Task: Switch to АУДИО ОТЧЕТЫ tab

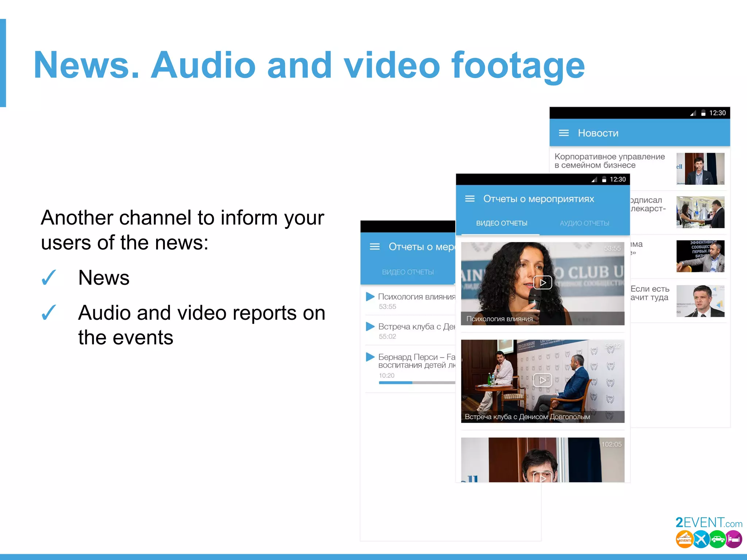Action: coord(584,223)
